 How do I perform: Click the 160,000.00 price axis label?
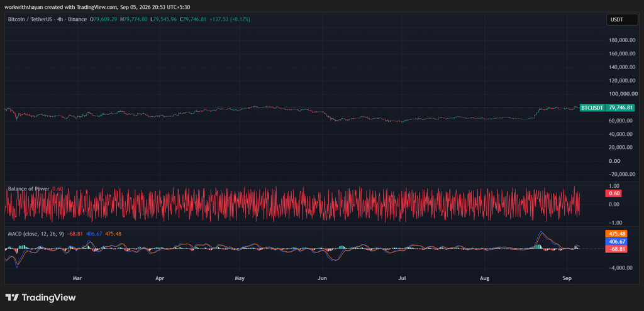click(x=621, y=53)
